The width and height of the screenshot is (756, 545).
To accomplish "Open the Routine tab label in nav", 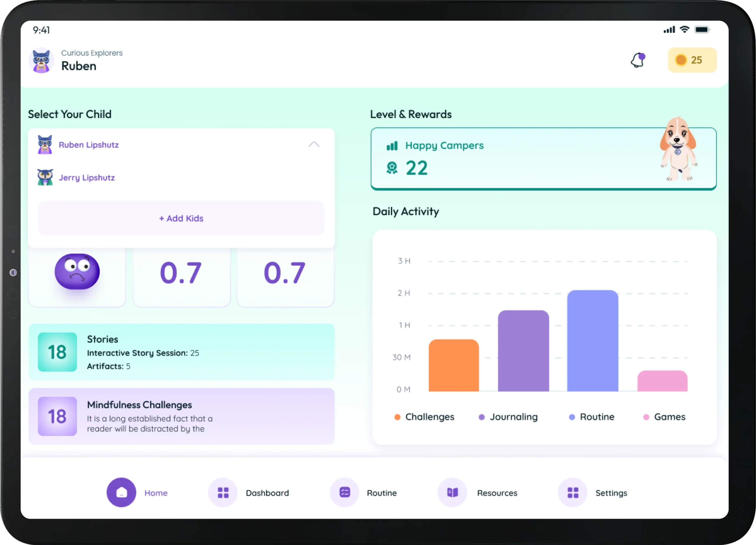I will [x=382, y=493].
